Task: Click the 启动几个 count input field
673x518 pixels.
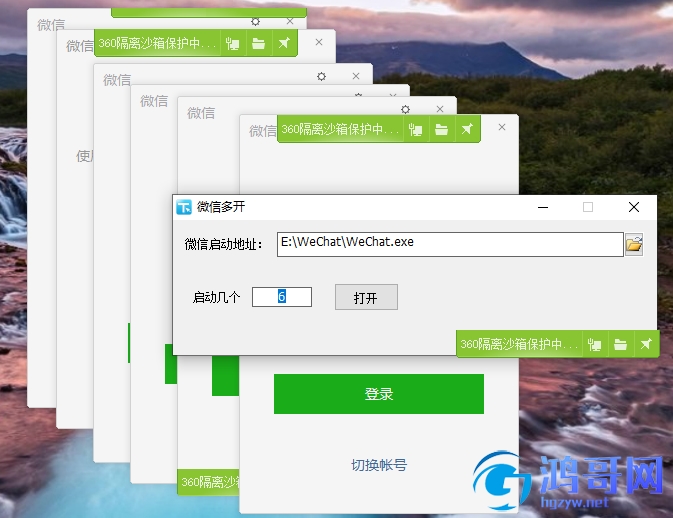Action: [282, 297]
